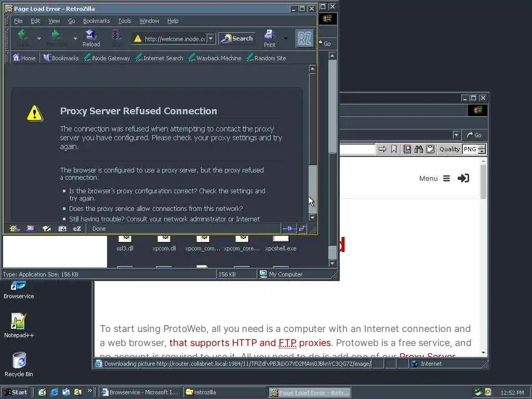Click the error page scroll-down arrow

pos(312,218)
